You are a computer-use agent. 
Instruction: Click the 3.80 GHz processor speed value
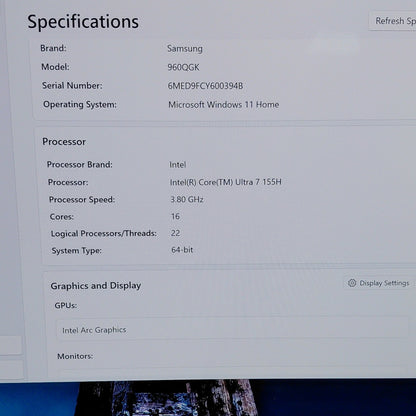coord(187,199)
